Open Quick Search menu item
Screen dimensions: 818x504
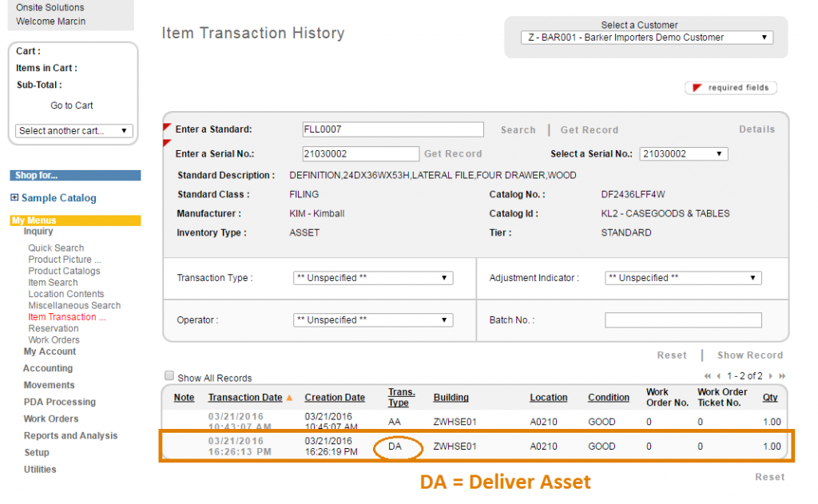56,248
